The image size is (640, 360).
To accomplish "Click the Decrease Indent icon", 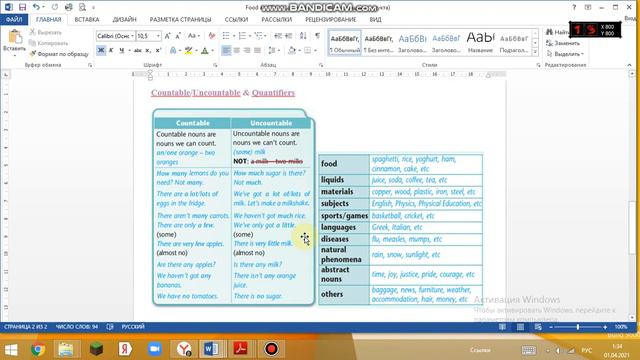I will [x=278, y=36].
